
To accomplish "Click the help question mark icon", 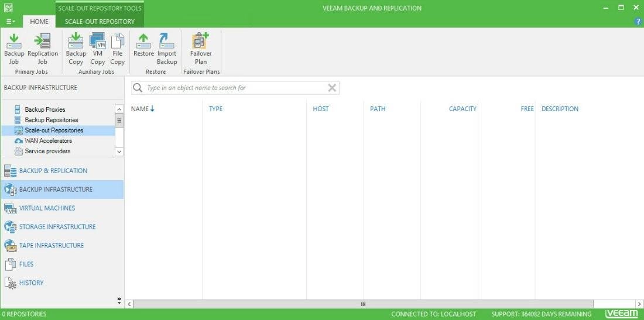I will tap(638, 21).
